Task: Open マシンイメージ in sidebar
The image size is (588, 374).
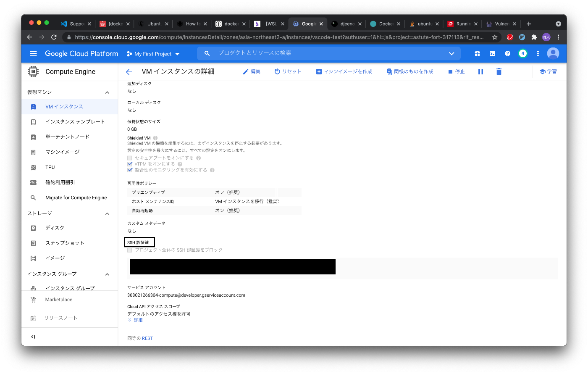Action: click(70, 152)
